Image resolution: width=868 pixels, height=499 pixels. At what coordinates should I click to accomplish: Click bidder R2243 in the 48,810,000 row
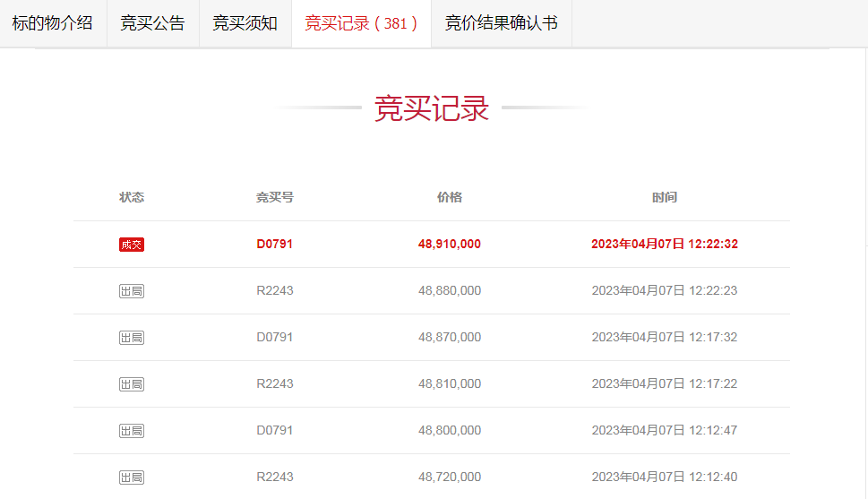coord(275,383)
